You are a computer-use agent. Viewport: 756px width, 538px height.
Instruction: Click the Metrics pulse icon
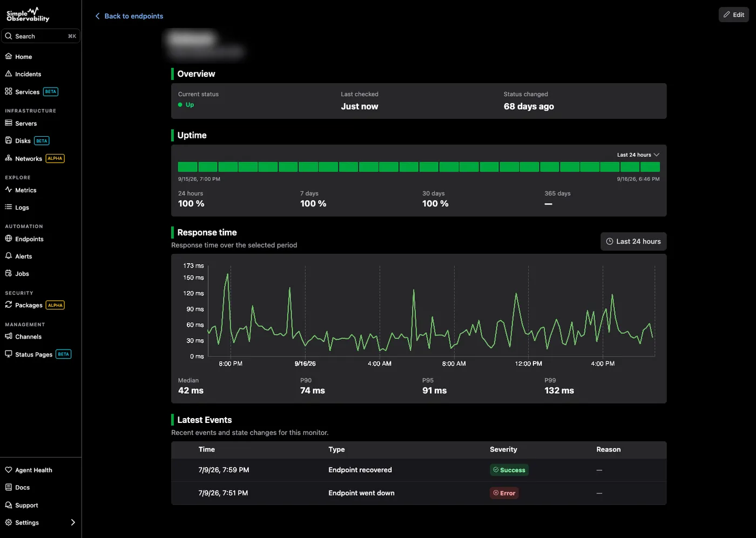(9, 190)
